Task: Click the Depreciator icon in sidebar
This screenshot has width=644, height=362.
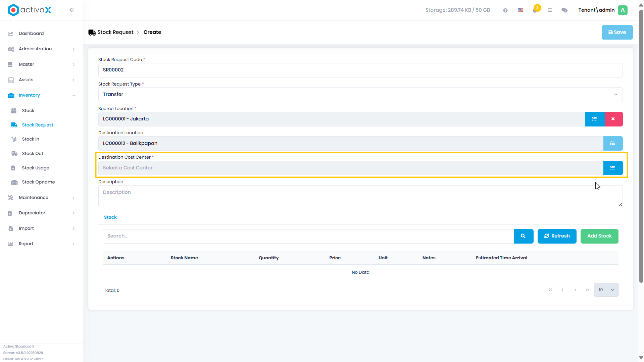Action: tap(10, 213)
